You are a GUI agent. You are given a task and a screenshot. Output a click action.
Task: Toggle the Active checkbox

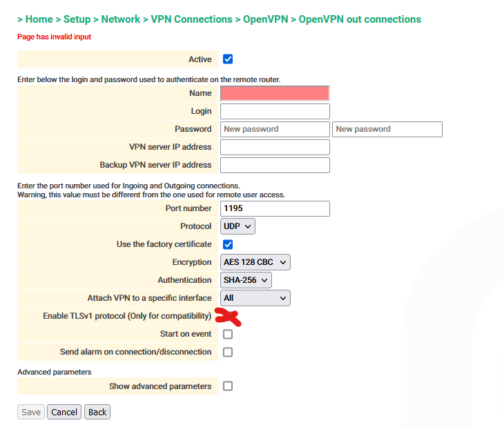click(228, 59)
